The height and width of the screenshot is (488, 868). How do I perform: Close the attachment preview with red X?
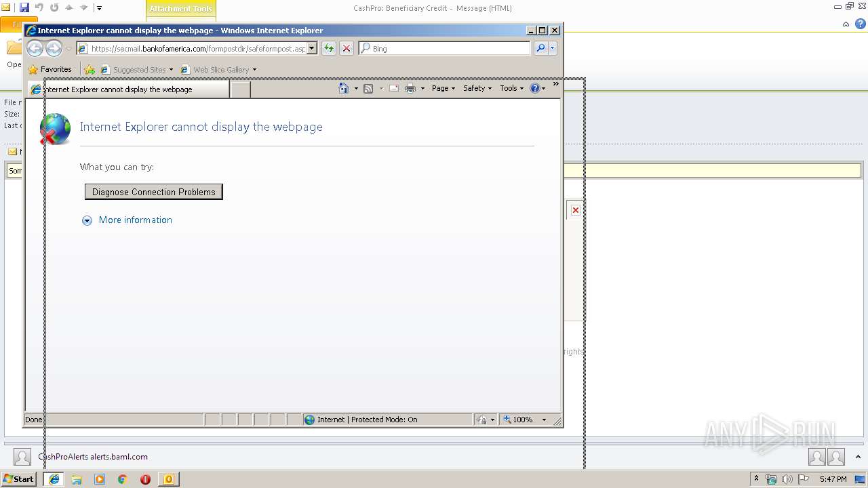(575, 210)
